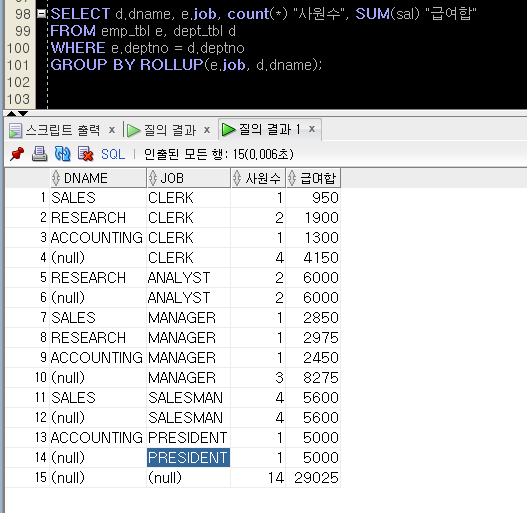Viewport: 527px width, 513px height.
Task: Select the 4150 salary cell
Action: (313, 258)
